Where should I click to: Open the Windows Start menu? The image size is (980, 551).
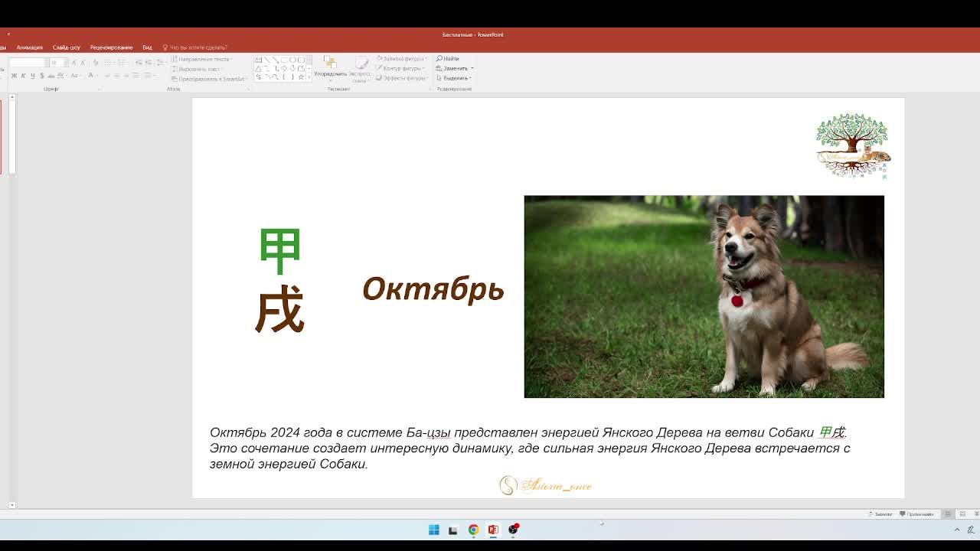[434, 530]
